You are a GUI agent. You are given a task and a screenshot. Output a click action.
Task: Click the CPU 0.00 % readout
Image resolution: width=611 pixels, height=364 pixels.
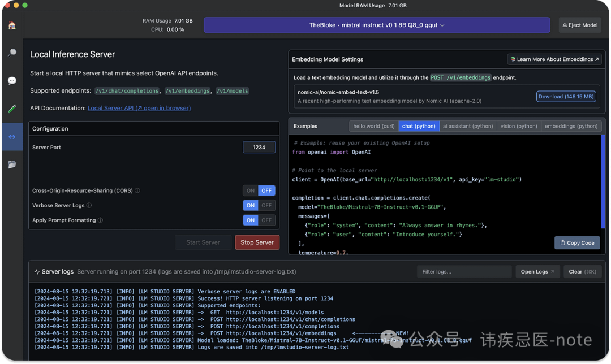tap(167, 29)
